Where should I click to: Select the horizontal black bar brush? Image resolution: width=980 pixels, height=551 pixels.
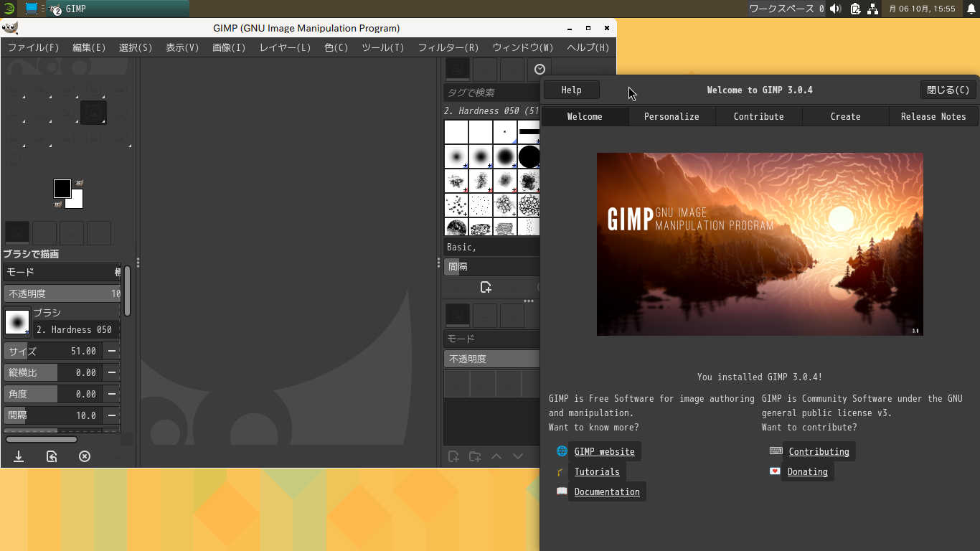point(529,132)
